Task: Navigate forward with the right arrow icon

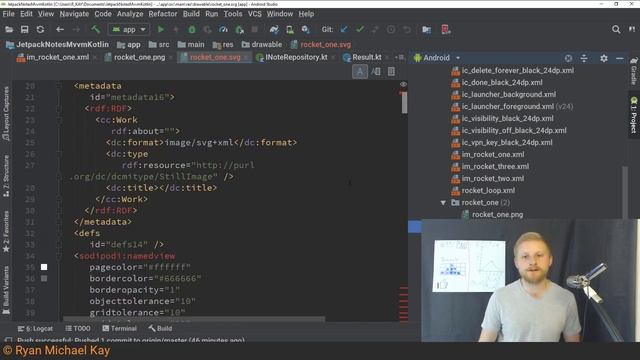Action: [76, 29]
